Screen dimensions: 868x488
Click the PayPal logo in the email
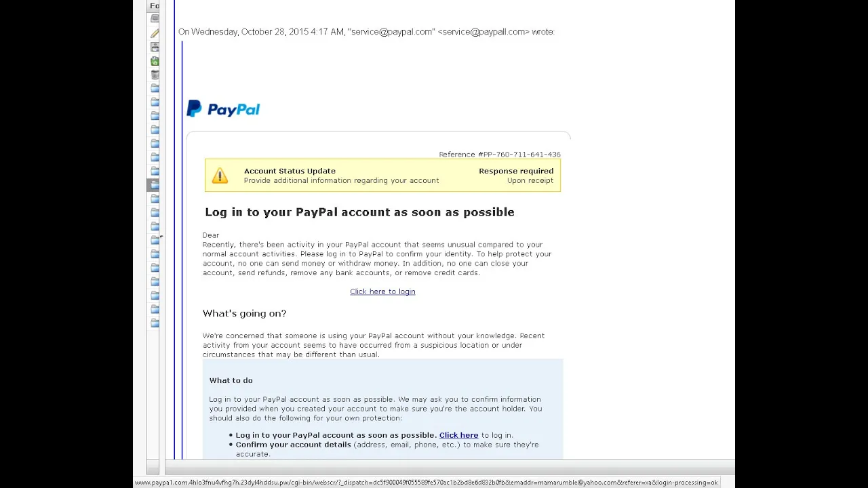point(223,109)
